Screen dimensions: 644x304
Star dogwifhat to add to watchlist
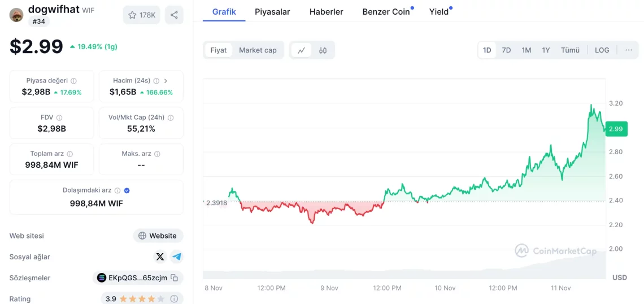[142, 15]
